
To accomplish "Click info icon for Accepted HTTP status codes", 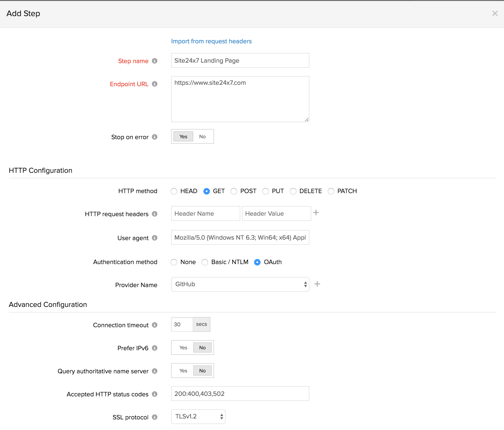I will 155,394.
